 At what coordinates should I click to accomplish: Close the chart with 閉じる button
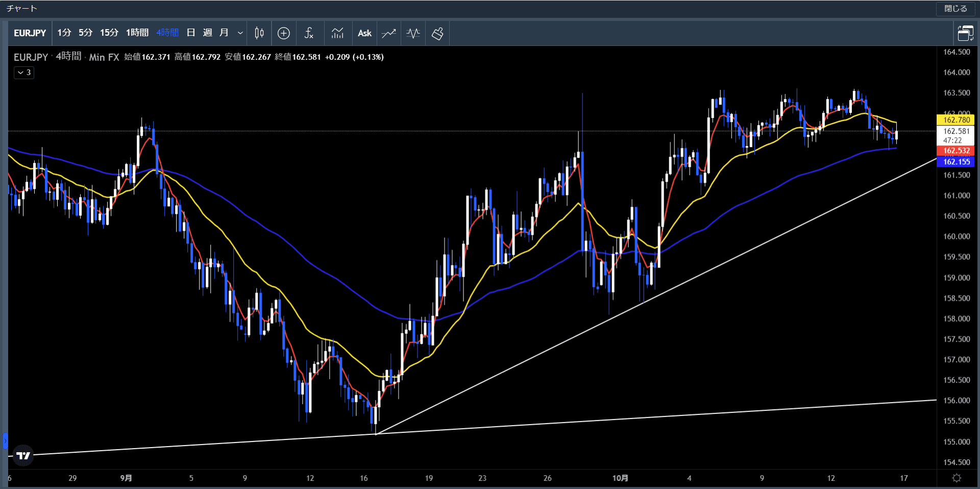click(955, 9)
